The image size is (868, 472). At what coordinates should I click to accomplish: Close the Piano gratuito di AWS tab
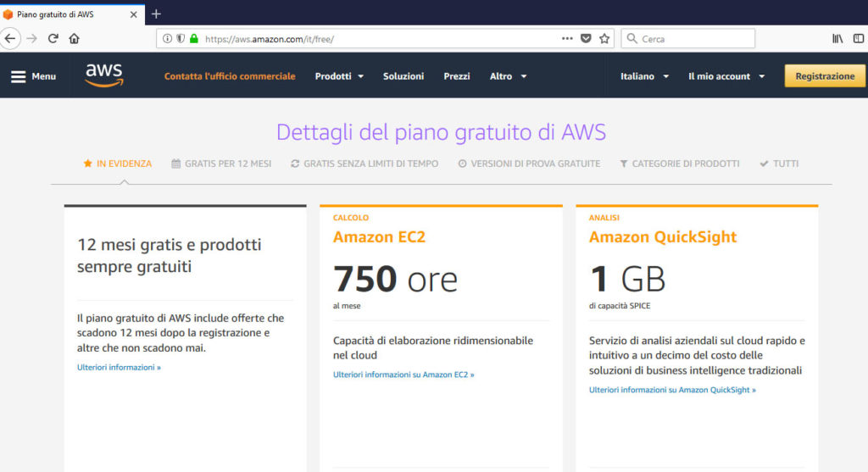[x=133, y=14]
